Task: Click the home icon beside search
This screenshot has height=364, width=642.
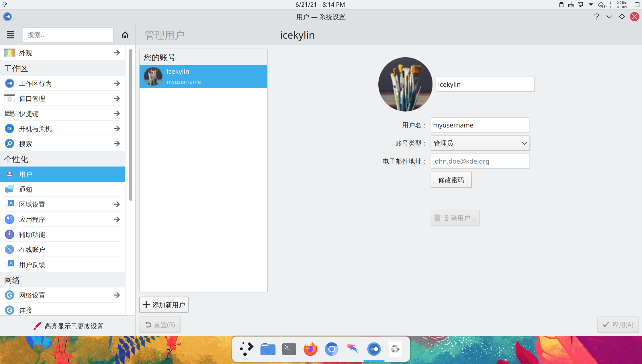Action: pos(125,35)
